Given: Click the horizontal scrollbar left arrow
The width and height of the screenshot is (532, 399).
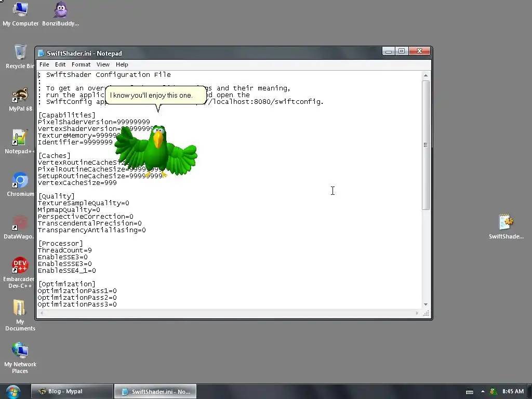Looking at the screenshot, I should tap(42, 313).
